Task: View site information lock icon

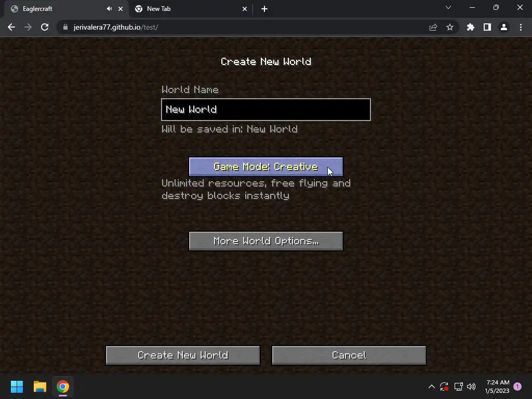Action: [x=65, y=27]
